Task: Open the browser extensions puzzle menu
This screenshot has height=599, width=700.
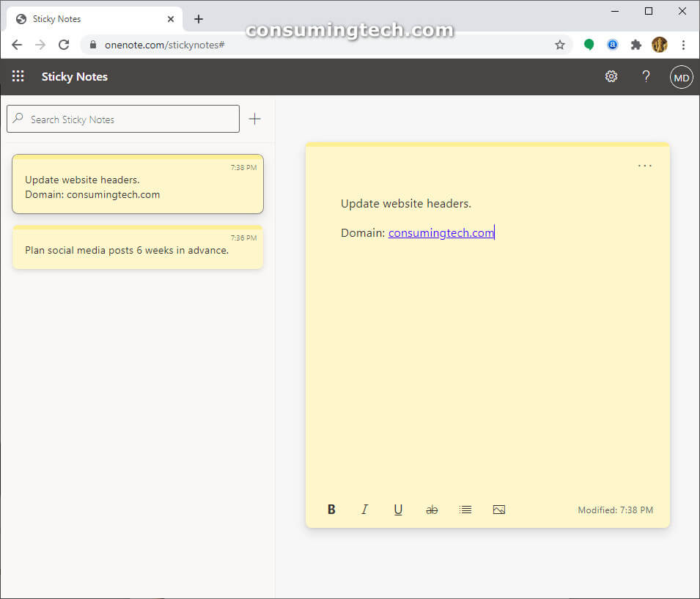Action: [635, 45]
